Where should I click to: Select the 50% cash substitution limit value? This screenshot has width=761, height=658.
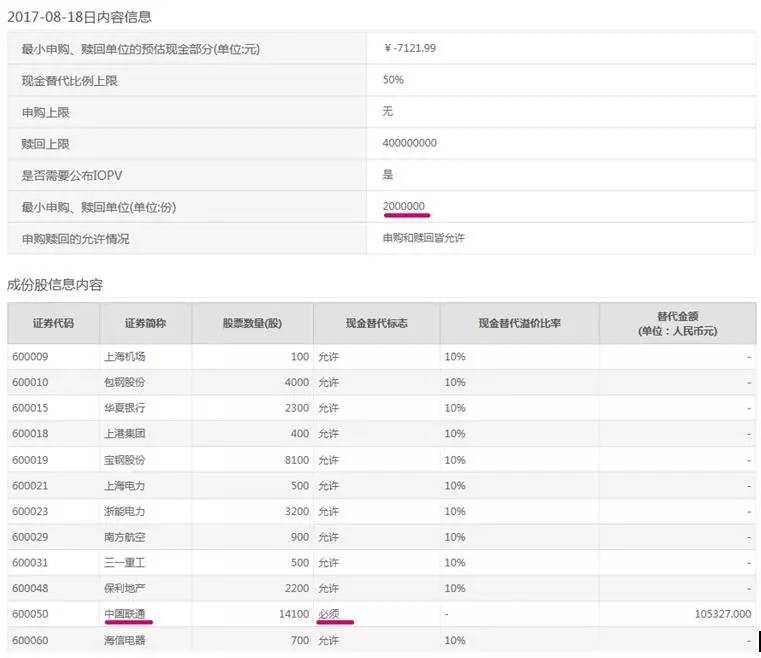(393, 80)
